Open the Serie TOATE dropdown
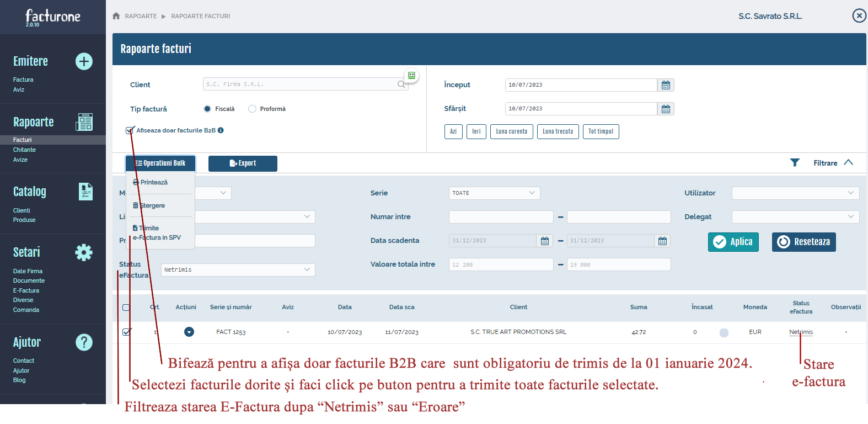Screen dimensions: 868x424 coord(494,193)
